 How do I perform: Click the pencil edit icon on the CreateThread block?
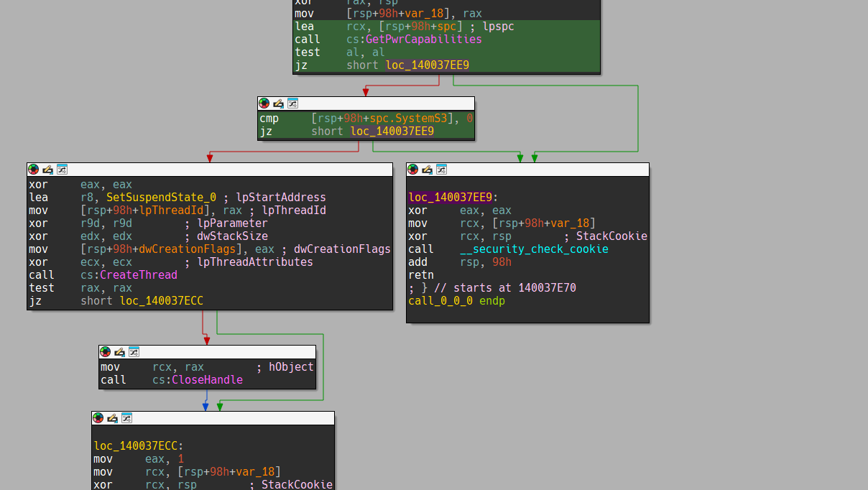[47, 170]
